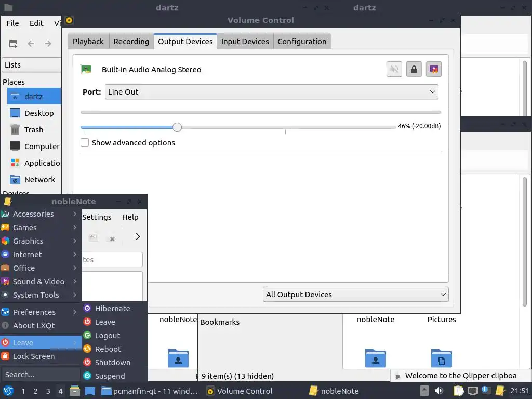
Task: Click the show desktop icon in taskbar
Action: (x=90, y=391)
